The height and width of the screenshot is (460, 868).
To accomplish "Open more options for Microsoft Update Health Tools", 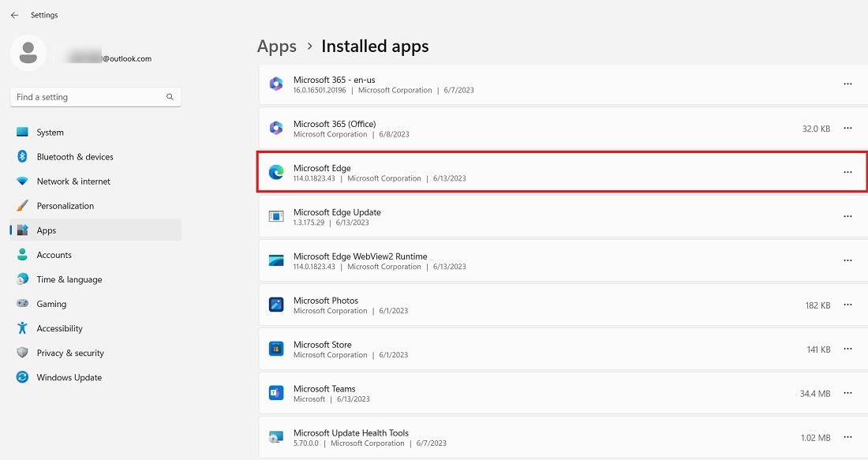I will pos(848,437).
